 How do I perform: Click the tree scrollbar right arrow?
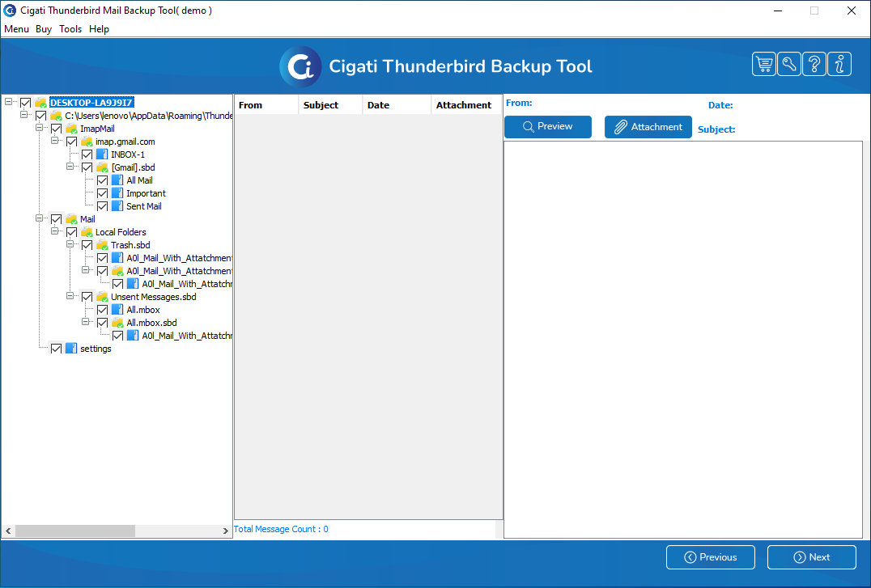pyautogui.click(x=226, y=531)
